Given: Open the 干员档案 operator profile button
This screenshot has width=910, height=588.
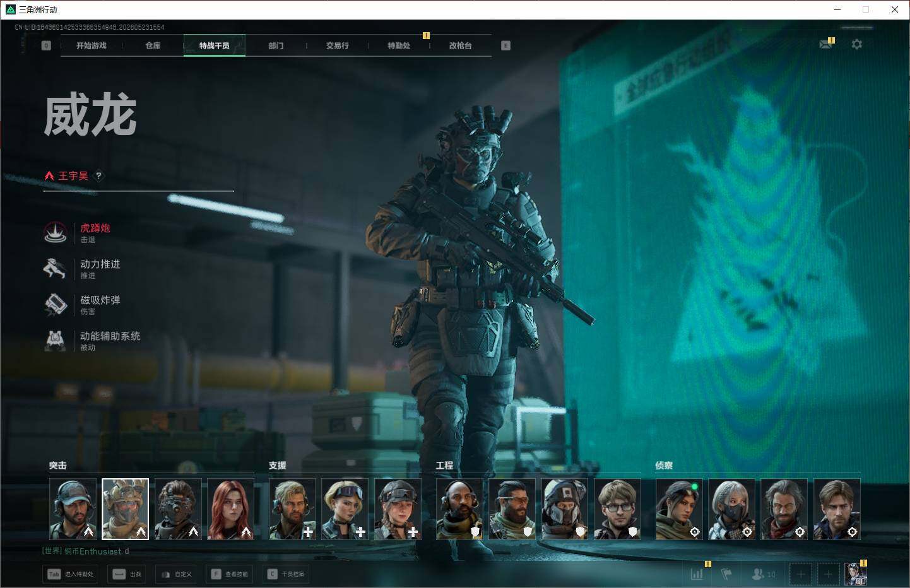Looking at the screenshot, I should tap(287, 574).
